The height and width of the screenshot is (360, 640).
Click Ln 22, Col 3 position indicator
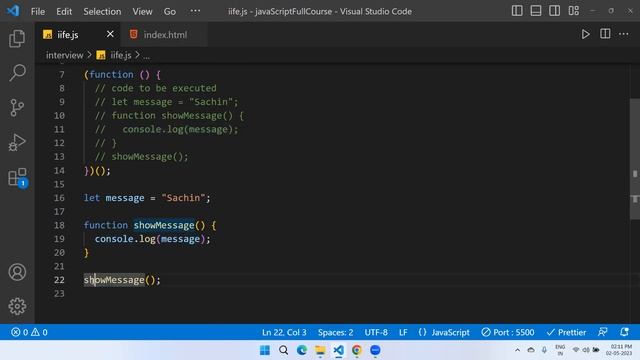click(x=284, y=332)
